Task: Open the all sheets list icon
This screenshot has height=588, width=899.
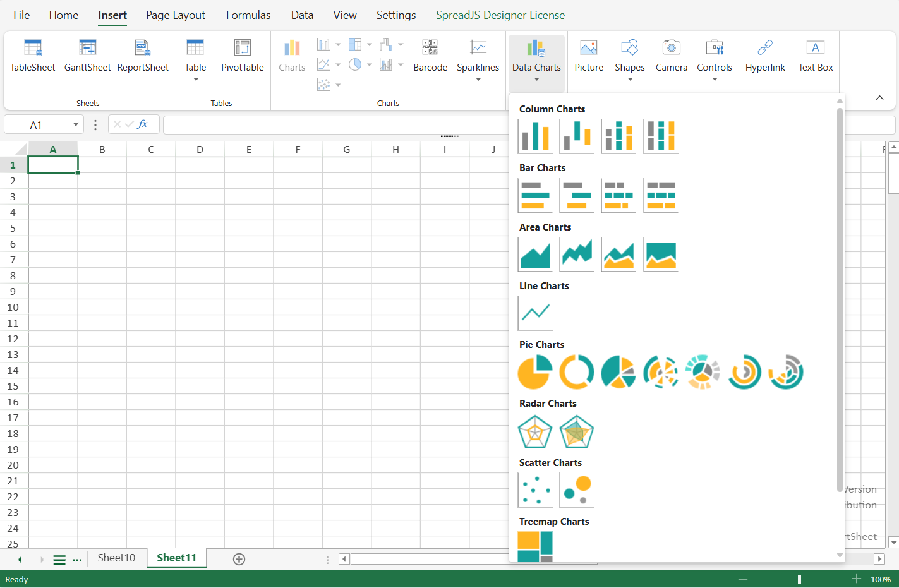Action: [x=59, y=560]
